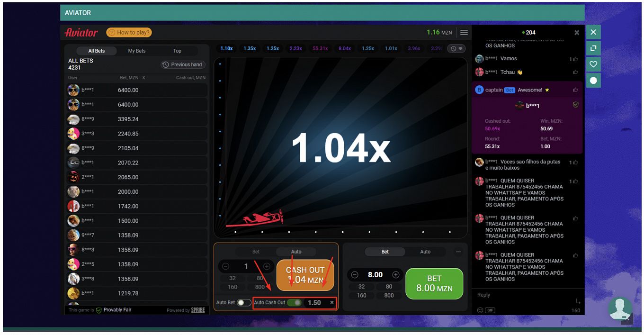644x335 pixels.
Task: Disable the Auto Cash Out toggle
Action: tap(294, 303)
